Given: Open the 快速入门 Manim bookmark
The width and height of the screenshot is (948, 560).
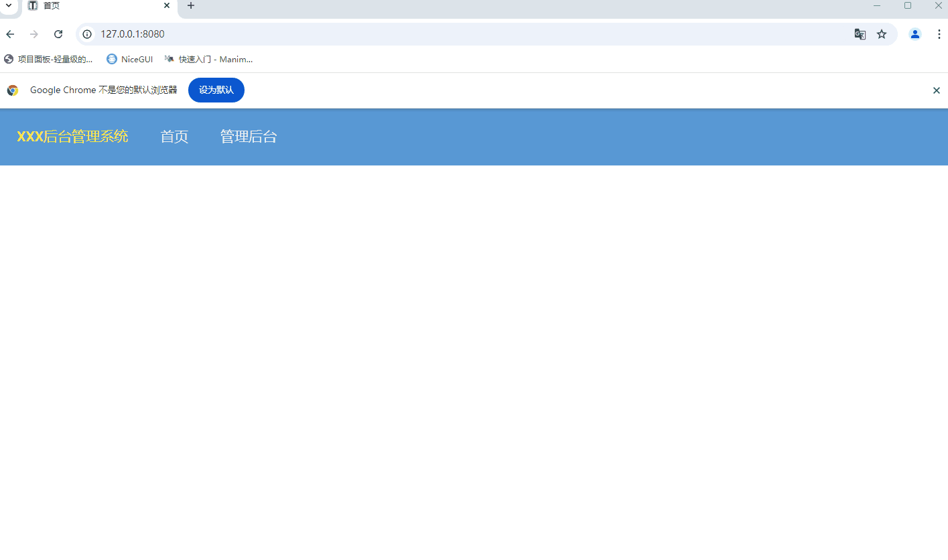Looking at the screenshot, I should coord(208,59).
